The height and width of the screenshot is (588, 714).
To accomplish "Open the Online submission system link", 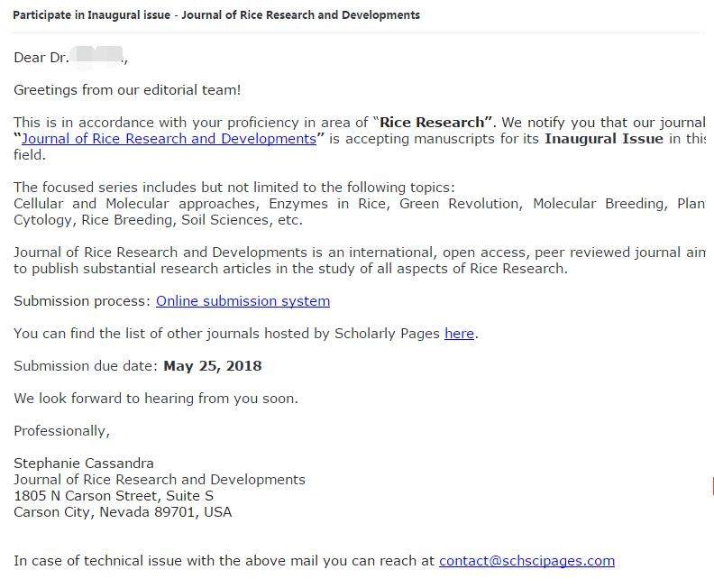I will (243, 301).
